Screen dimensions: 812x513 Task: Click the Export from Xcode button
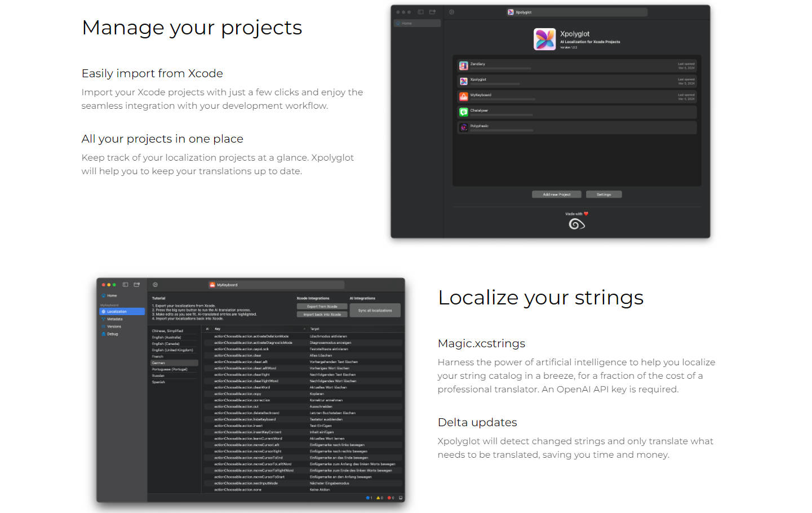coord(322,307)
